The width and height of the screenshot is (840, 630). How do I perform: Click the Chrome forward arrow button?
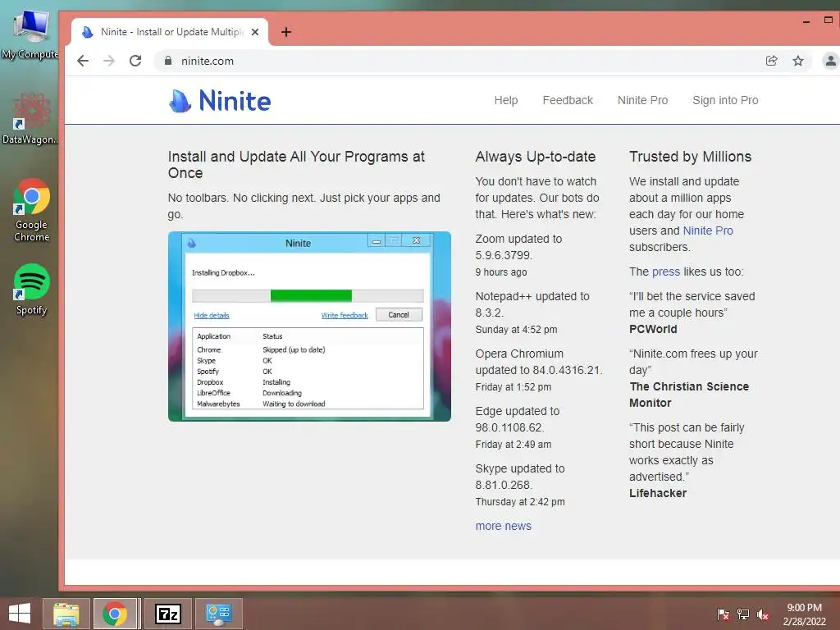point(109,61)
